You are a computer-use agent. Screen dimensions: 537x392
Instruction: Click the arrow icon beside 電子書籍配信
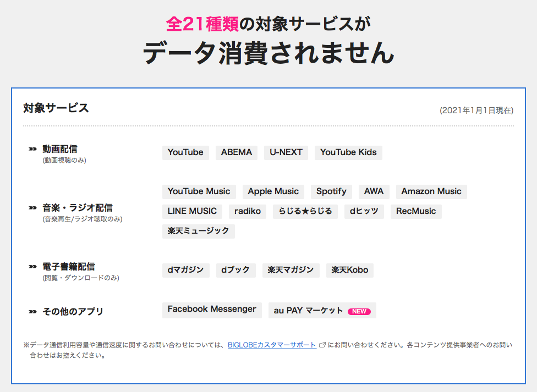pos(32,266)
